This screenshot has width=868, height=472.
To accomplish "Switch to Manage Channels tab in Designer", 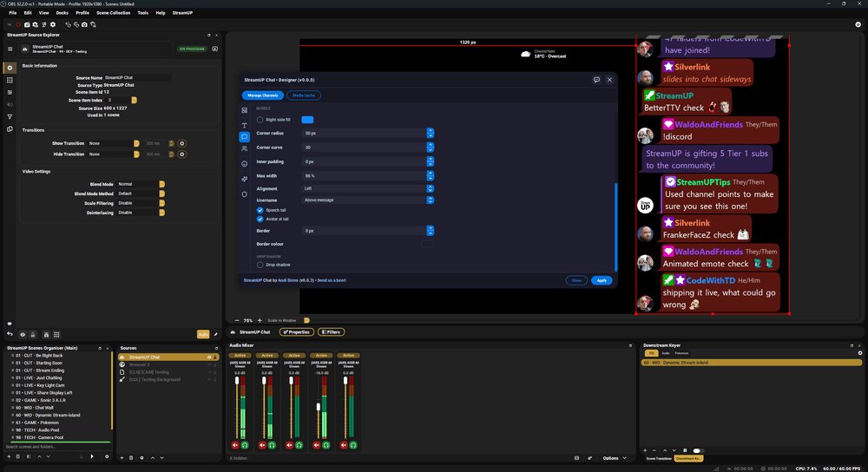I will [262, 95].
